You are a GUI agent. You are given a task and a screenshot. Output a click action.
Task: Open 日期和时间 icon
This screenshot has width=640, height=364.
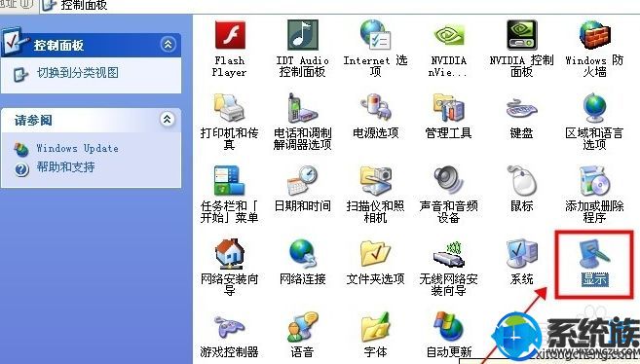point(302,181)
